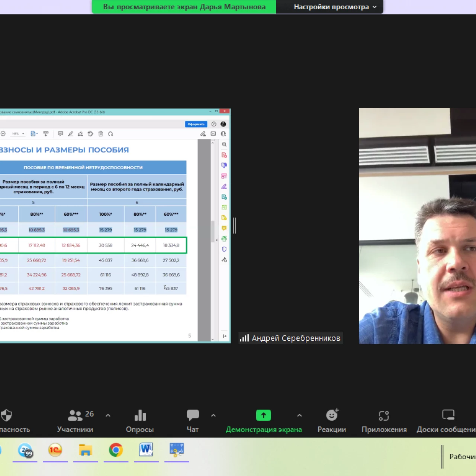Open the 1C application in taskbar
Screen dimensions: 476x476
pos(55,450)
